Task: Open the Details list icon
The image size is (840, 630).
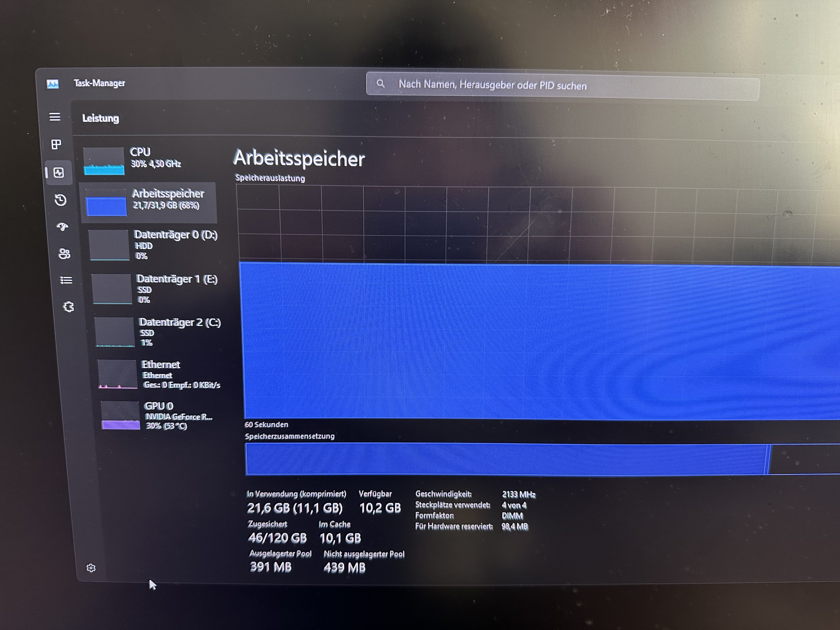Action: pyautogui.click(x=66, y=280)
